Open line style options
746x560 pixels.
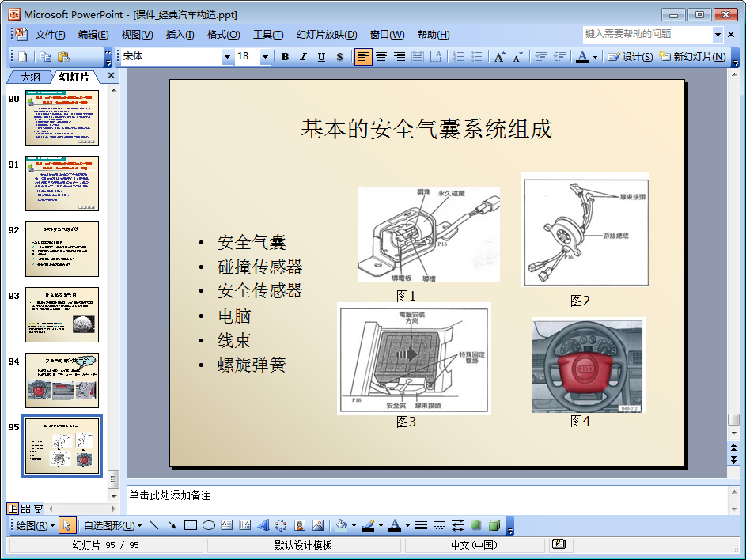click(421, 525)
